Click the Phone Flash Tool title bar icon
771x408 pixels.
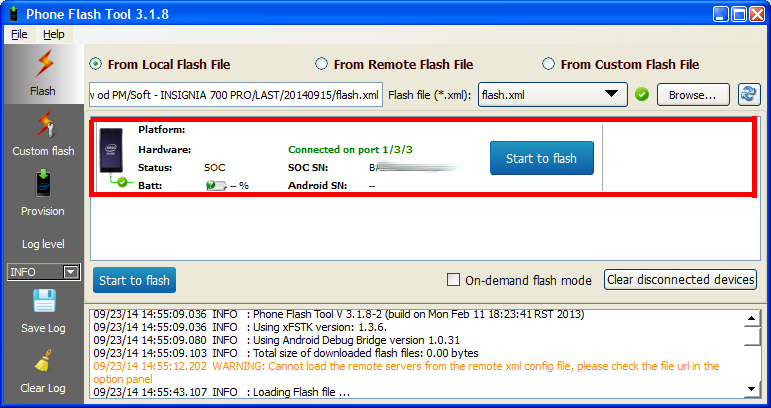tap(14, 14)
